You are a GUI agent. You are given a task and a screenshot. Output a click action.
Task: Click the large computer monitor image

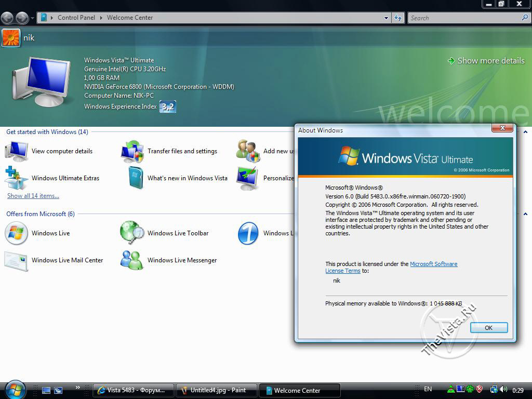(x=42, y=82)
